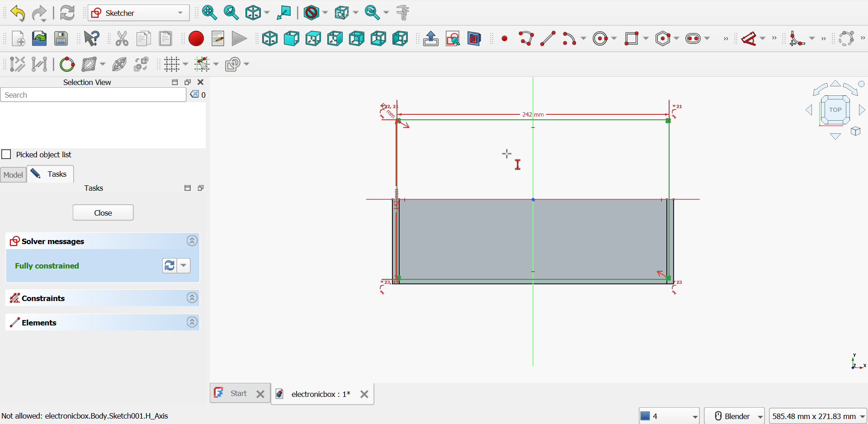Open the dimension units selector

pyautogui.click(x=818, y=416)
